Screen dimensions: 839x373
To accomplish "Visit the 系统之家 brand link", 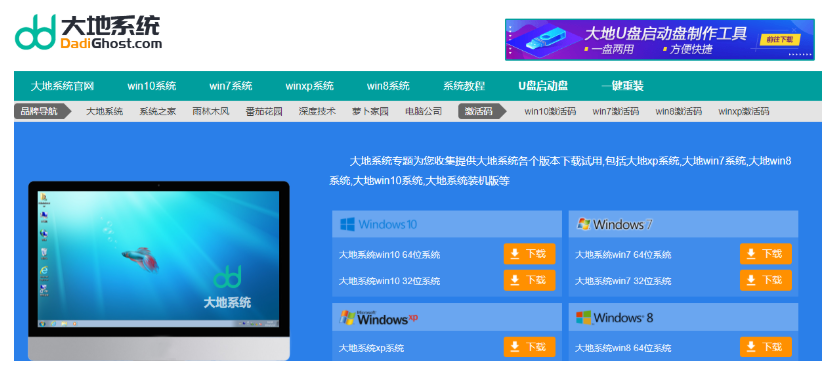I will click(x=158, y=111).
